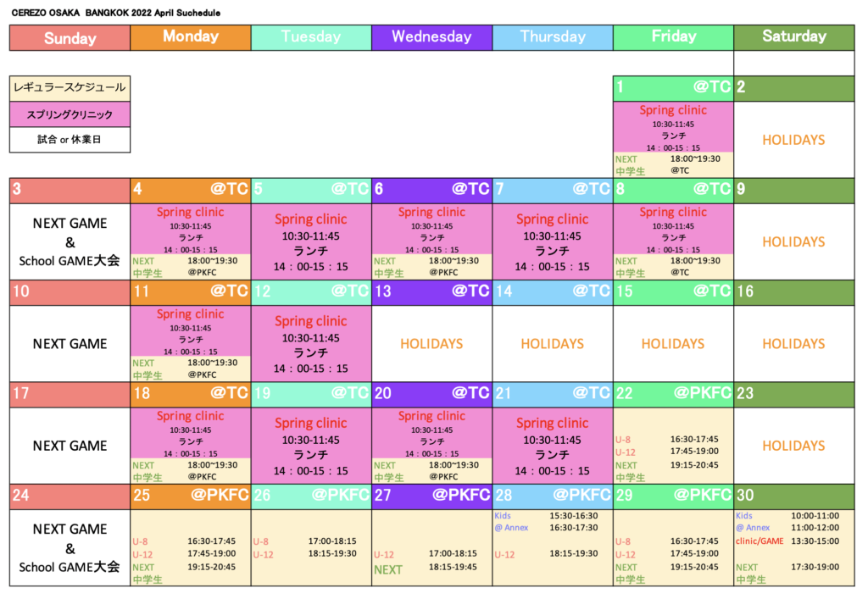
Task: Open the April 10 NEXT GAME cell
Action: point(70,344)
